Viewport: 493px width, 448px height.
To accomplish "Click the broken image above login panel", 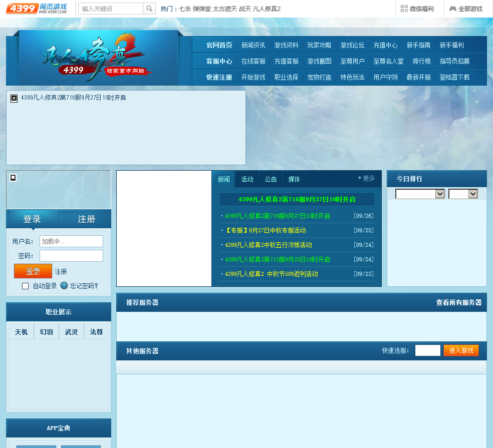I will point(13,178).
